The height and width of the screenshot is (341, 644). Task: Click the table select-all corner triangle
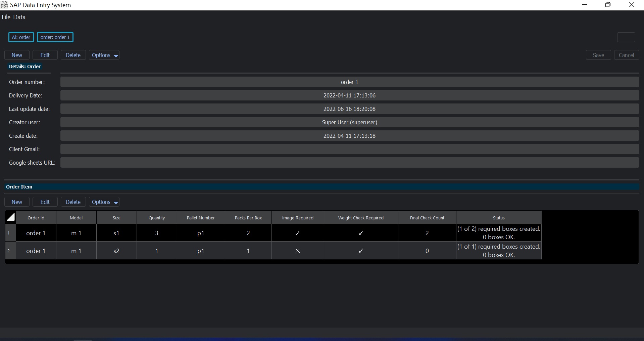pos(11,217)
